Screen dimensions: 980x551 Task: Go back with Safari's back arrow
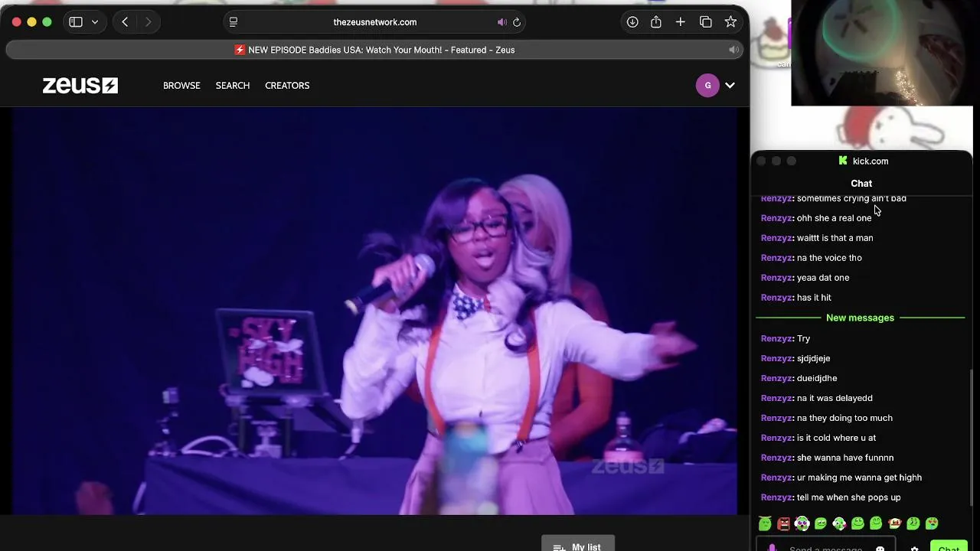click(x=125, y=22)
